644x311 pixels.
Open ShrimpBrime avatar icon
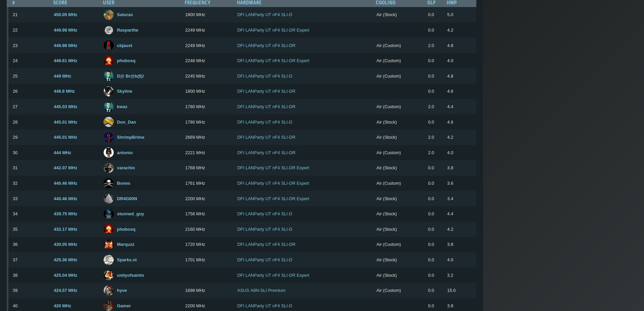(x=108, y=137)
